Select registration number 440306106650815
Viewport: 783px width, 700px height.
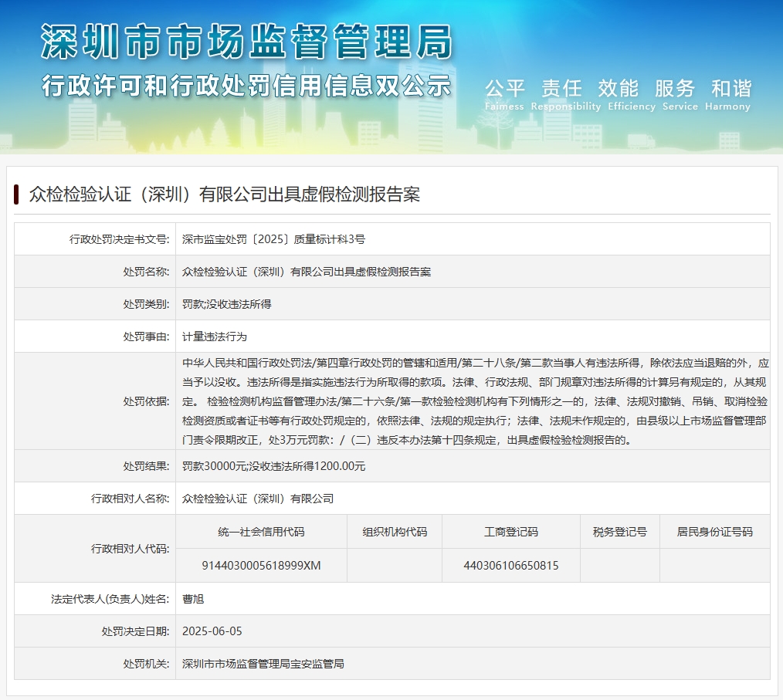[x=510, y=565]
